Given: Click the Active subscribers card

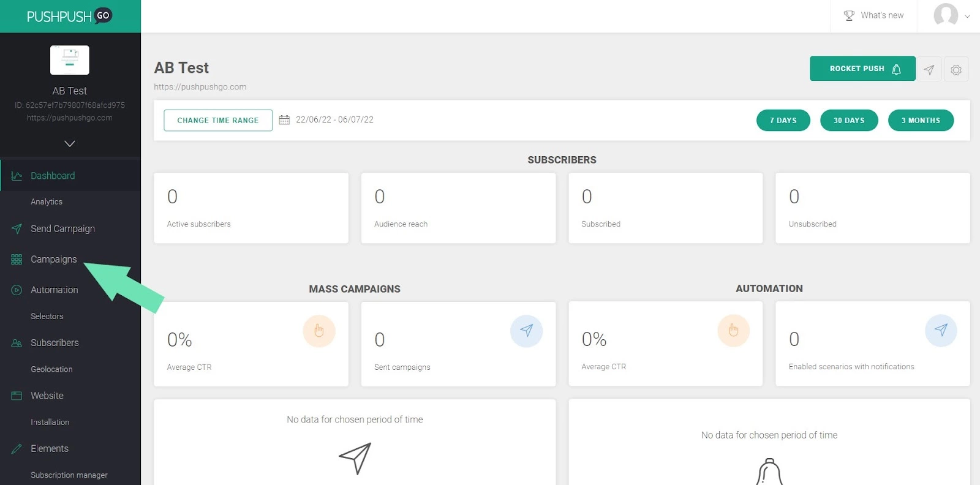Looking at the screenshot, I should point(251,208).
